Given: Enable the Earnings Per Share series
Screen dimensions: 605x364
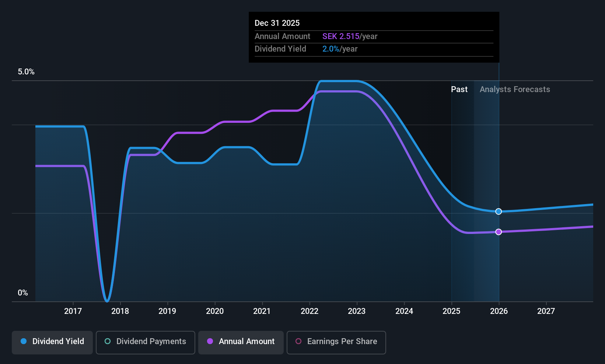Looking at the screenshot, I should pyautogui.click(x=336, y=343).
